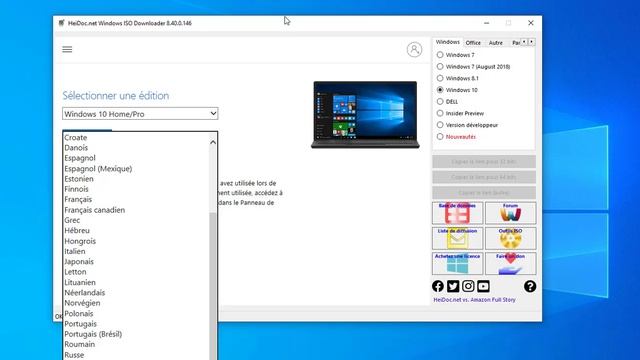Open the partially visible Par tab

click(516, 42)
